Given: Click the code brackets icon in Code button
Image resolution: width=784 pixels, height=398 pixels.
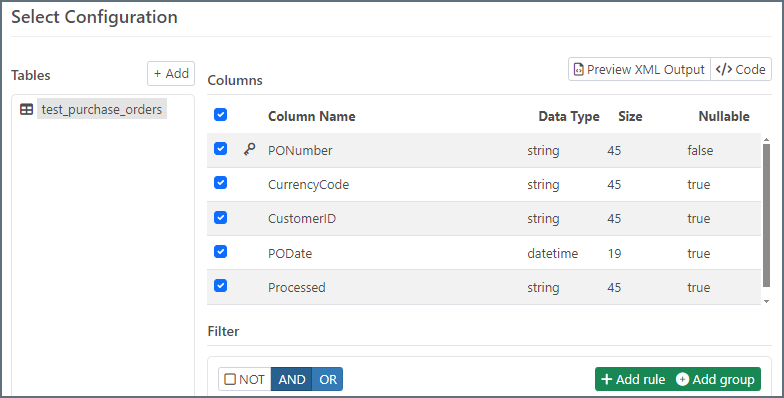Looking at the screenshot, I should point(724,70).
